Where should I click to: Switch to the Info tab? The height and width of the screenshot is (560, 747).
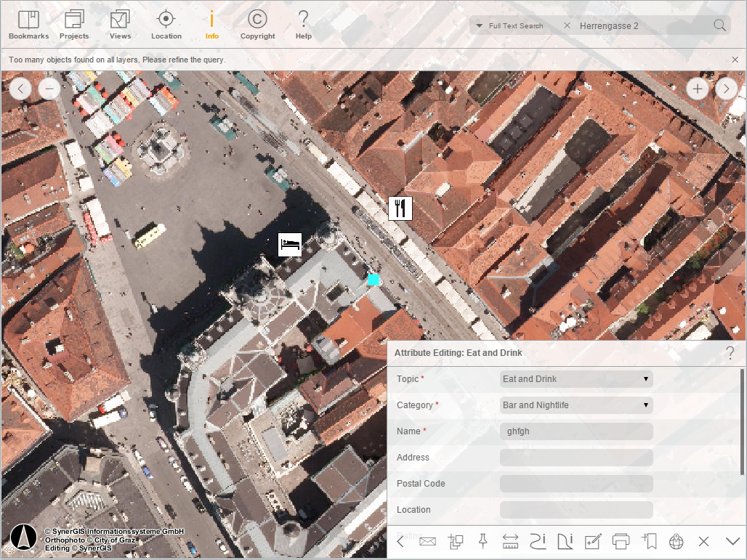211,23
